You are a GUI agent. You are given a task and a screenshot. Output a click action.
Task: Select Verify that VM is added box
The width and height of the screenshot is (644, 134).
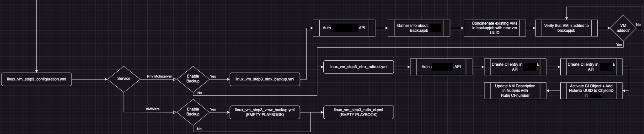pyautogui.click(x=567, y=28)
